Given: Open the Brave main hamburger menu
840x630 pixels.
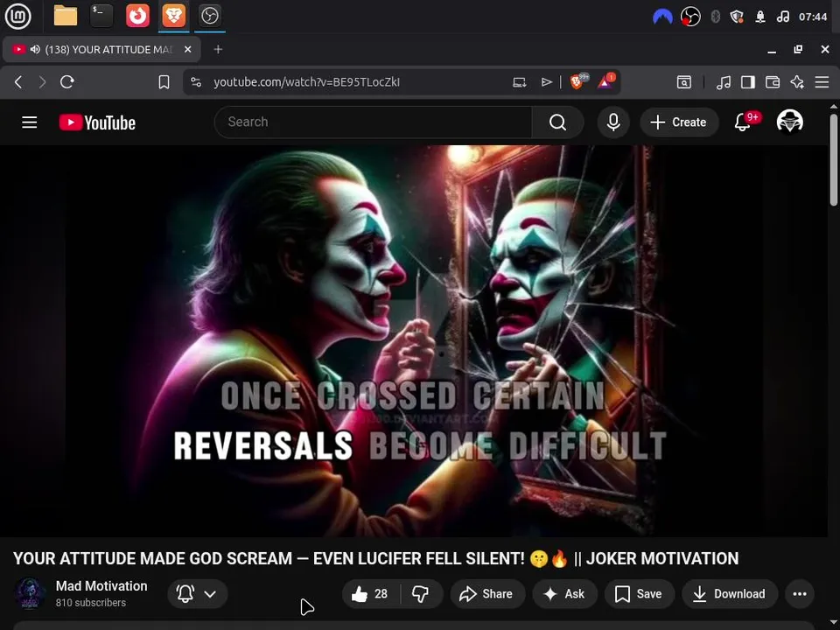Looking at the screenshot, I should pos(822,82).
